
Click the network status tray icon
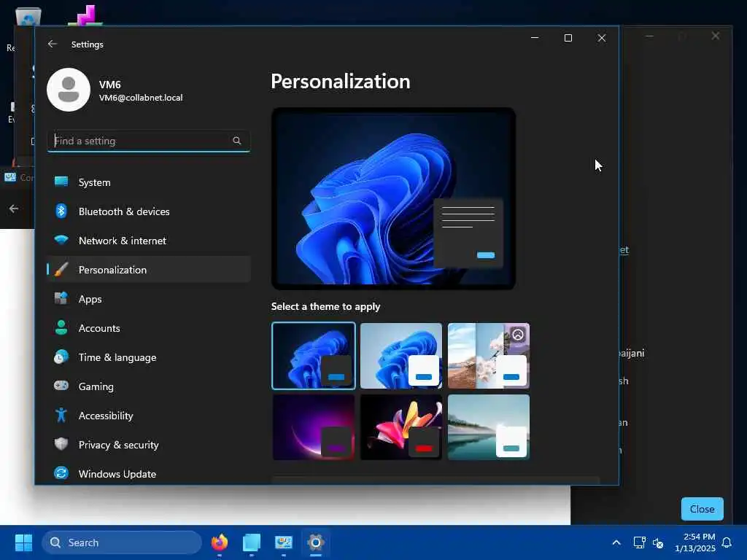639,542
